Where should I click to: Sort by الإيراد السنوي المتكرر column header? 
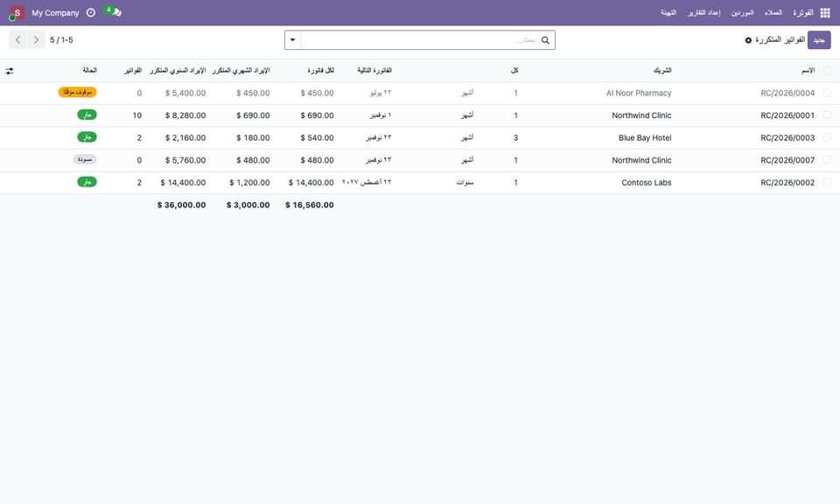click(x=178, y=71)
